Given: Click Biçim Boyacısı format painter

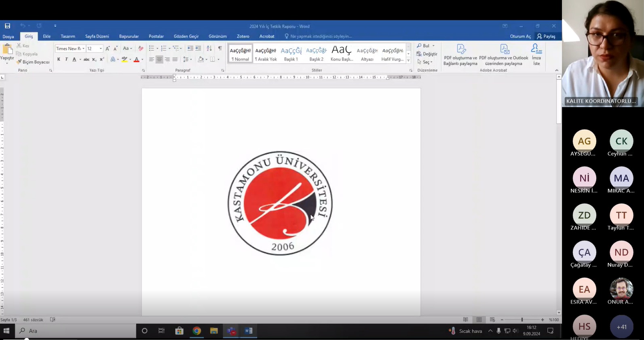Looking at the screenshot, I should (x=33, y=62).
